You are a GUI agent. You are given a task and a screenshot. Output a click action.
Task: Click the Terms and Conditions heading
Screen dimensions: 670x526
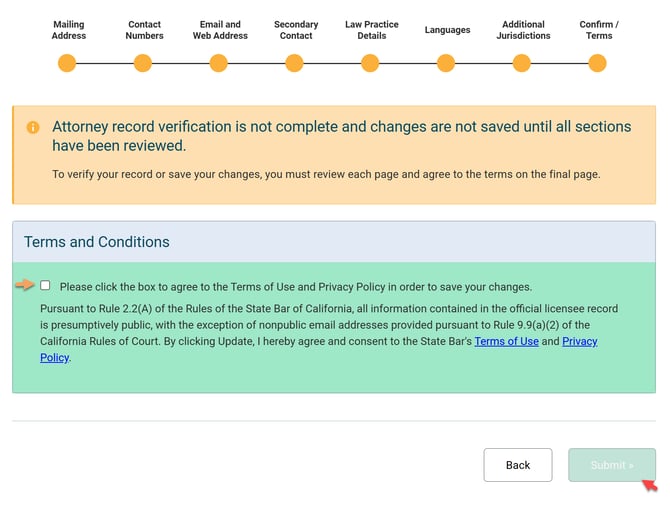click(97, 242)
